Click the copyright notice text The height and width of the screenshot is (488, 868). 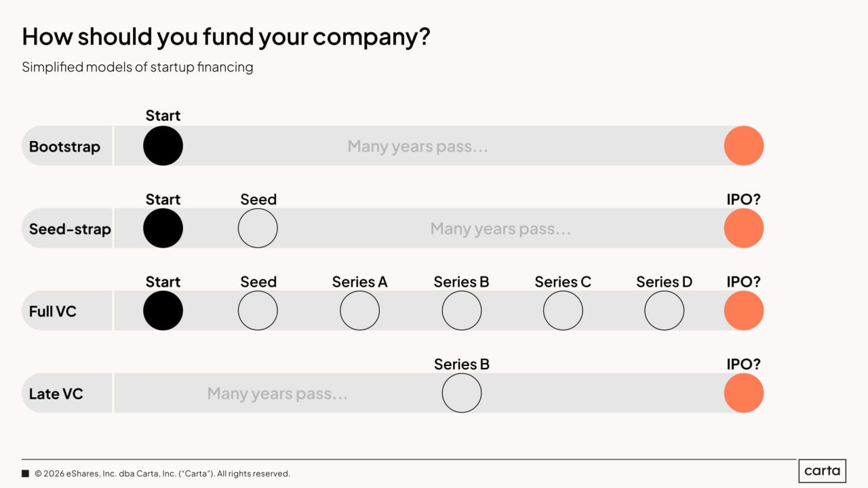[162, 474]
